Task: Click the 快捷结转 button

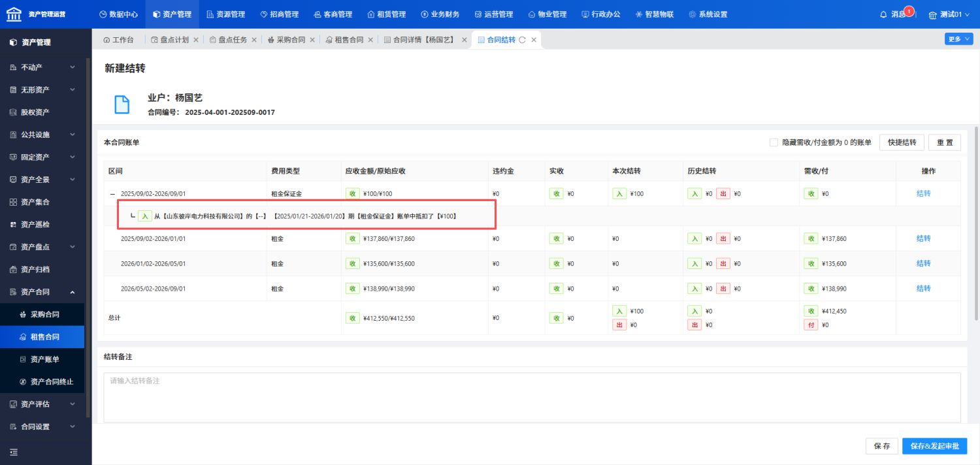Action: tap(902, 142)
